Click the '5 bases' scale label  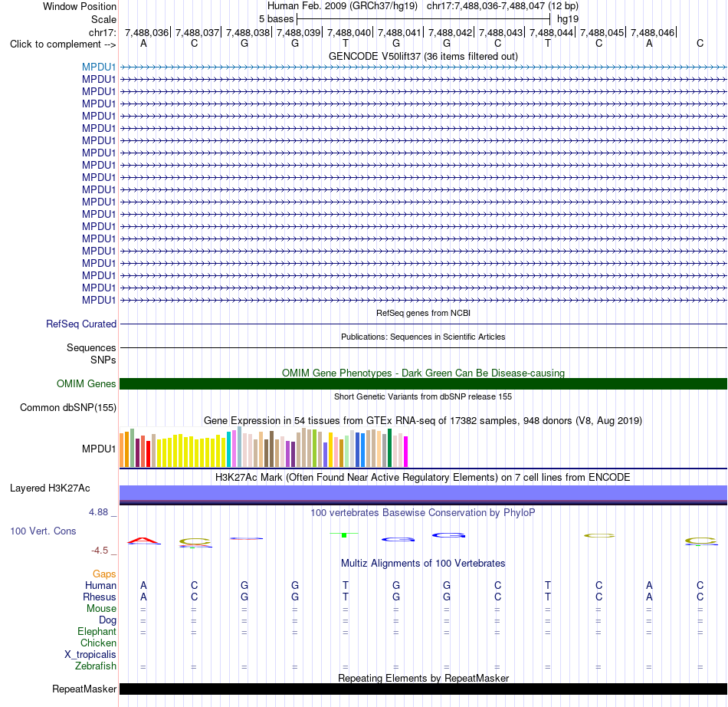click(276, 19)
